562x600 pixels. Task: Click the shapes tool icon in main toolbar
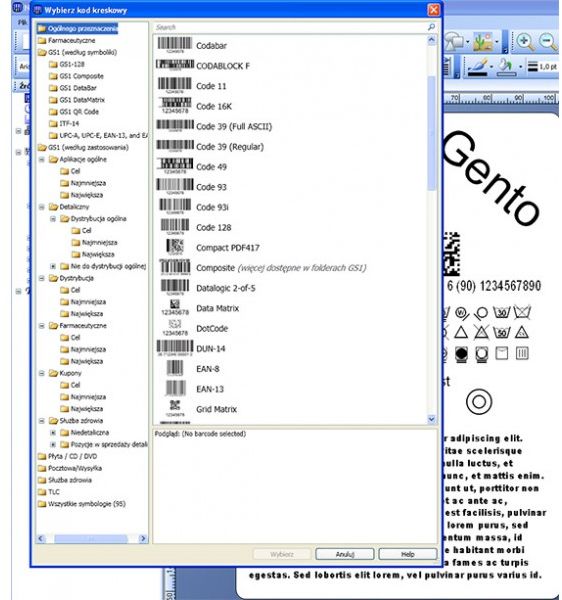coord(454,41)
